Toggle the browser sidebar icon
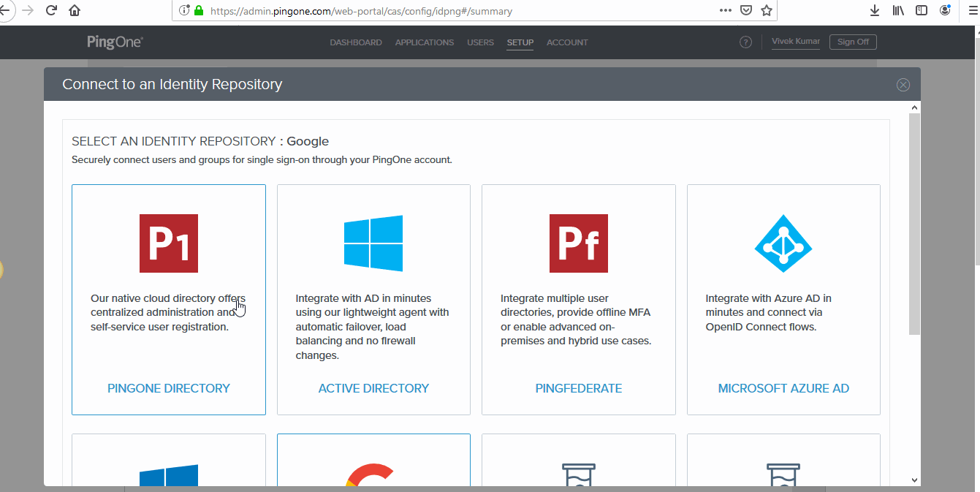 (922, 11)
